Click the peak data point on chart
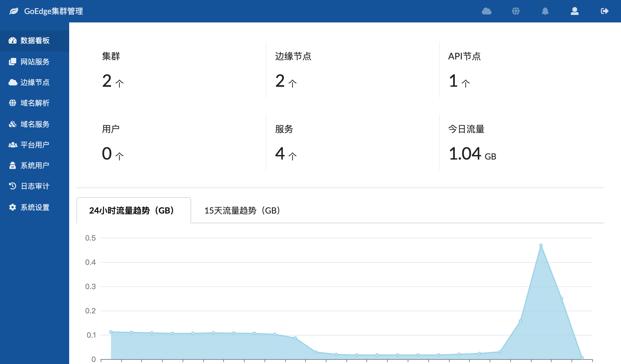Image resolution: width=621 pixels, height=364 pixels. pyautogui.click(x=541, y=245)
